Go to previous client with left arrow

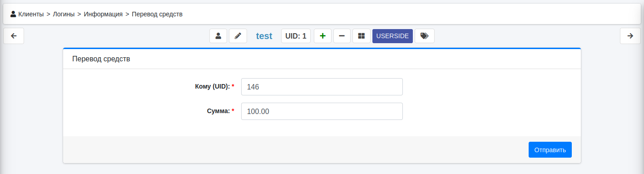[x=14, y=36]
